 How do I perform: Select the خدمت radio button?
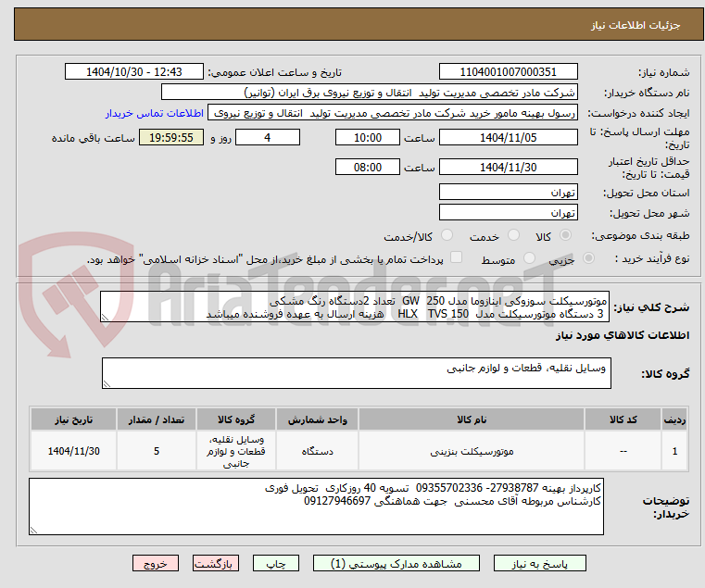pyautogui.click(x=513, y=235)
